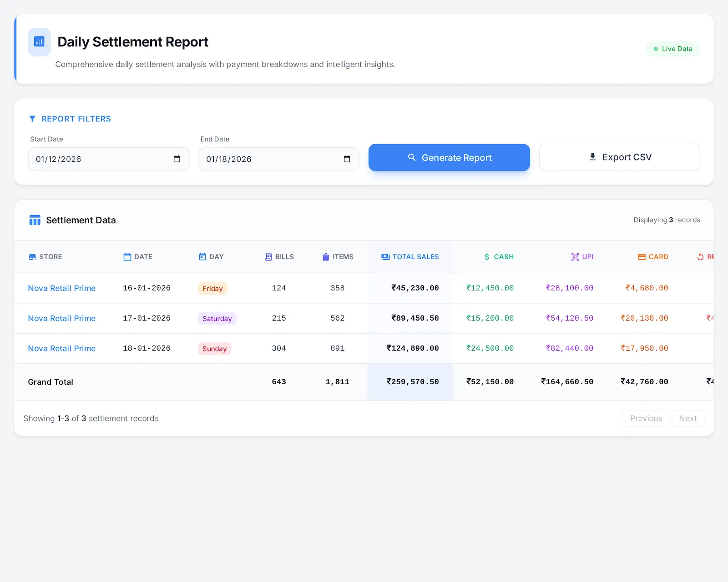Click the download icon on the Export CSV button
This screenshot has width=728, height=582.
[592, 157]
